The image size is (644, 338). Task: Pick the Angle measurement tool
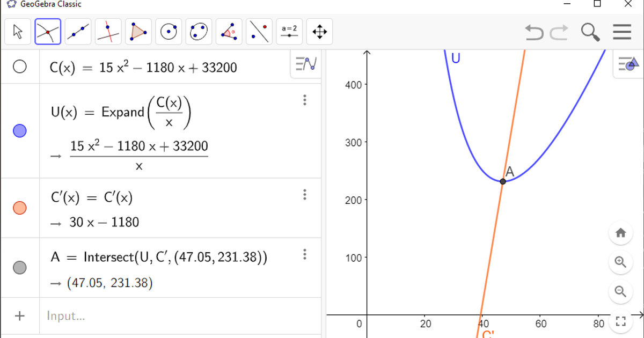229,31
